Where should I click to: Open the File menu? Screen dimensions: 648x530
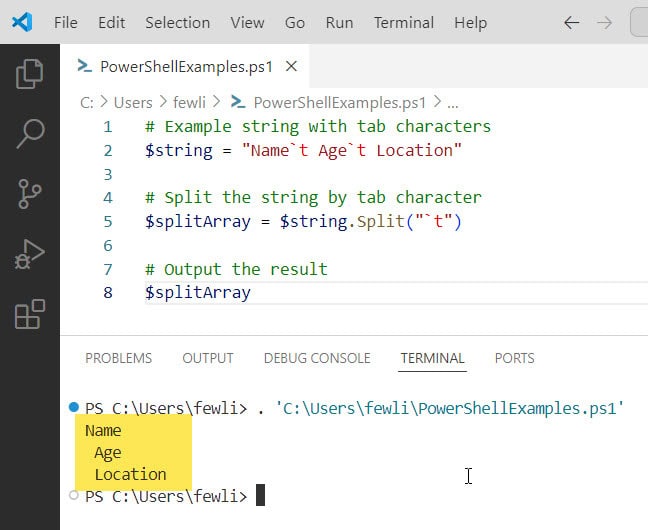(66, 23)
